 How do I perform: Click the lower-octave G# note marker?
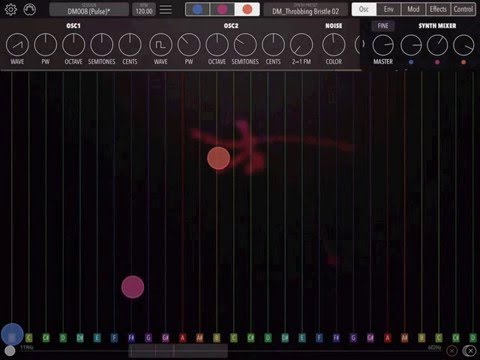(x=165, y=338)
